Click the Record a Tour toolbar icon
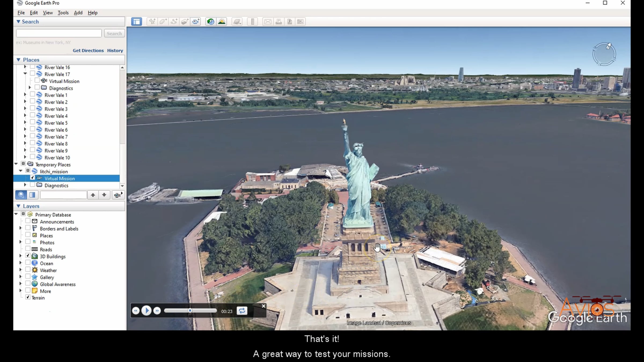 196,22
